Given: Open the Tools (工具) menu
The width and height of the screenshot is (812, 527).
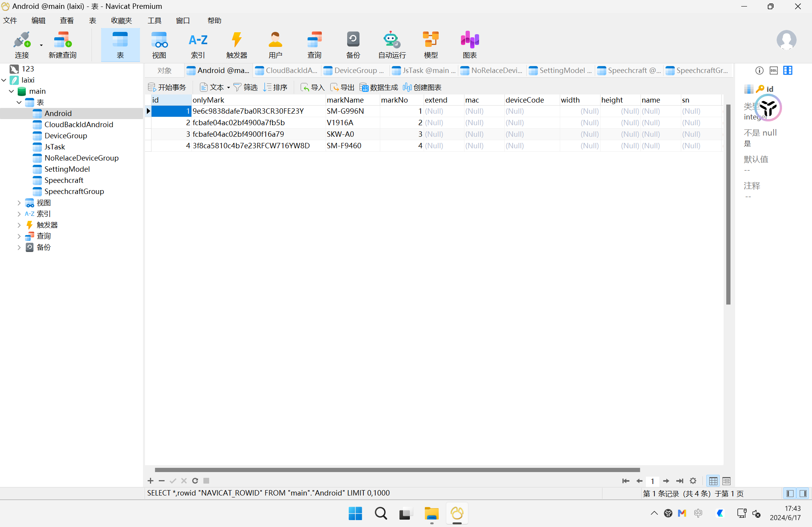Looking at the screenshot, I should pyautogui.click(x=155, y=20).
